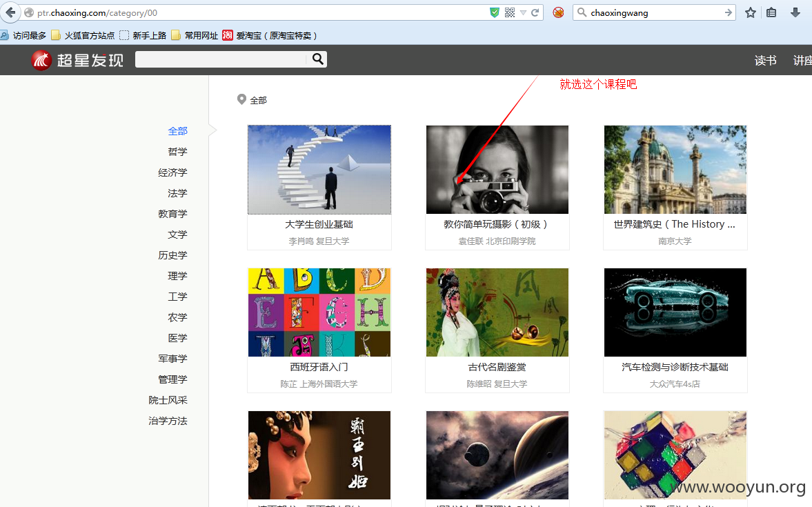Image resolution: width=812 pixels, height=507 pixels.
Task: Click the 超星发现 logo
Action: 77,60
